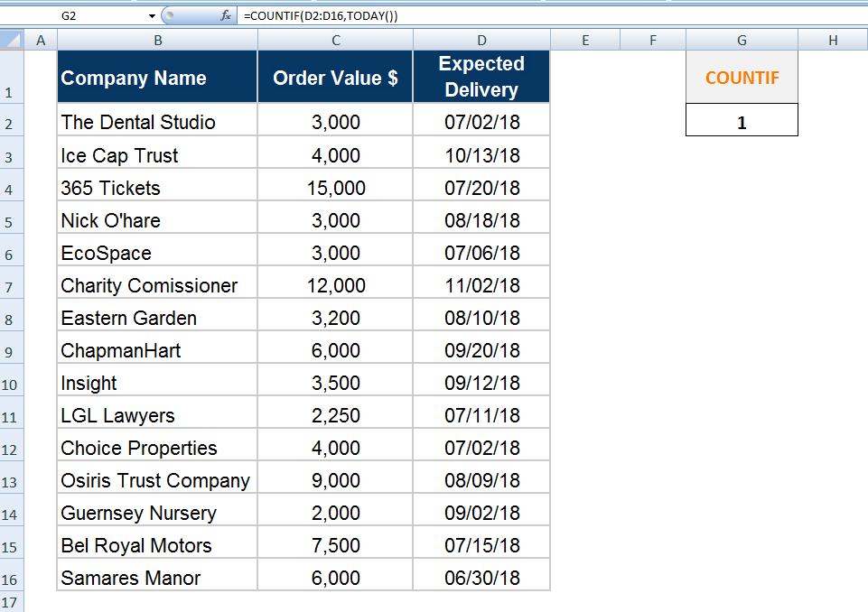
Task: Click the Select All corner triangle
Action: tap(12, 40)
